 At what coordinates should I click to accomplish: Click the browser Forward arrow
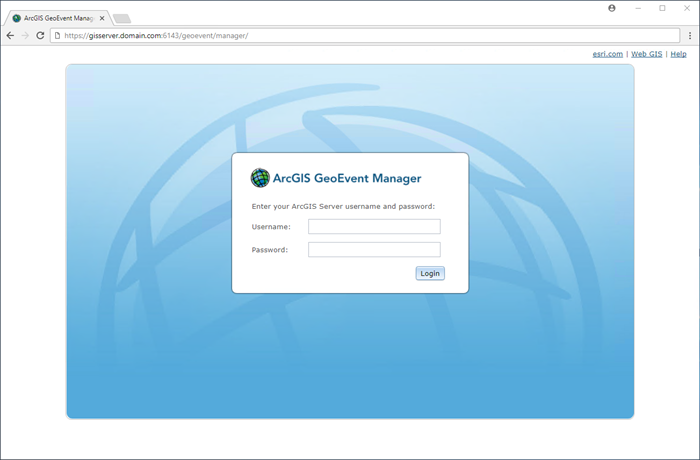pos(25,35)
